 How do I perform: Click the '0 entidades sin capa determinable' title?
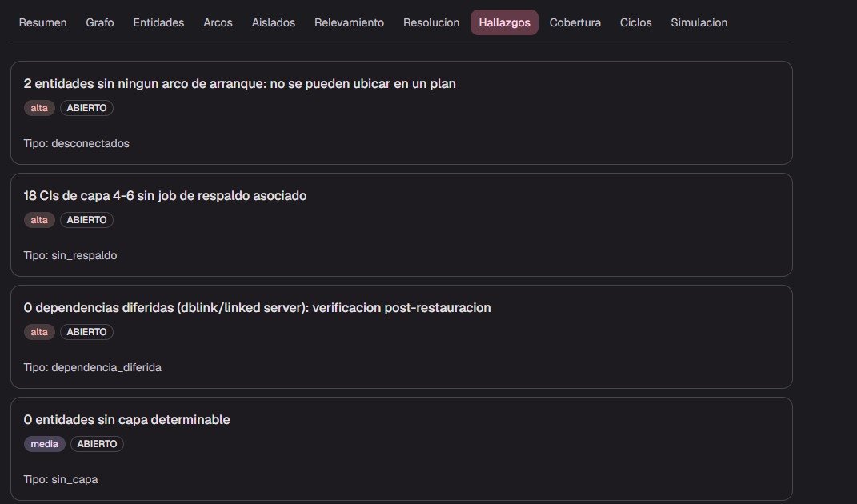coord(126,420)
